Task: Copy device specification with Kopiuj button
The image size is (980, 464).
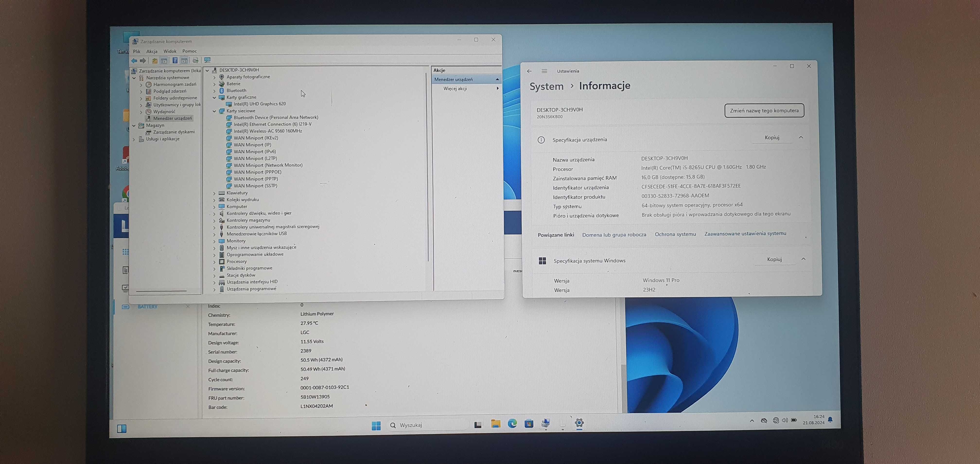Action: click(772, 137)
